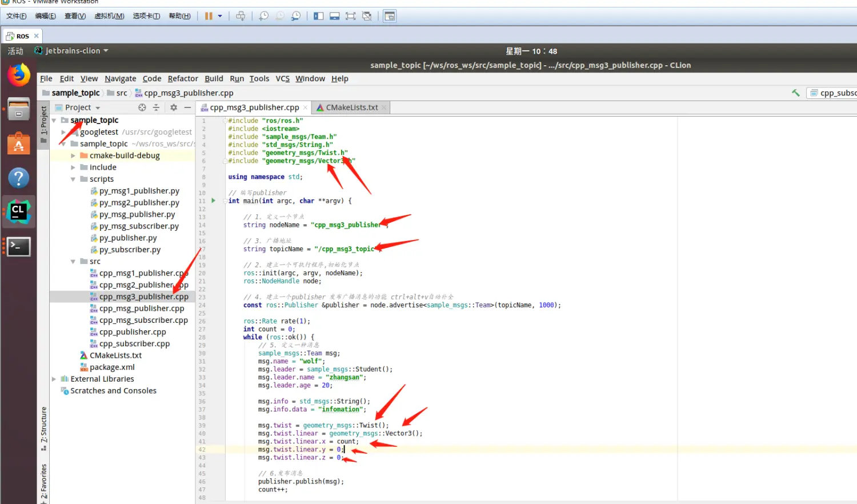Open the CLion Build menu
857x504 pixels.
(x=214, y=78)
